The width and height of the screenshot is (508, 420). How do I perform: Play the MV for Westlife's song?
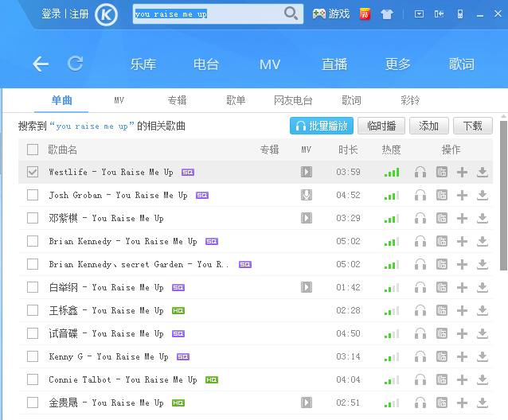click(x=306, y=172)
